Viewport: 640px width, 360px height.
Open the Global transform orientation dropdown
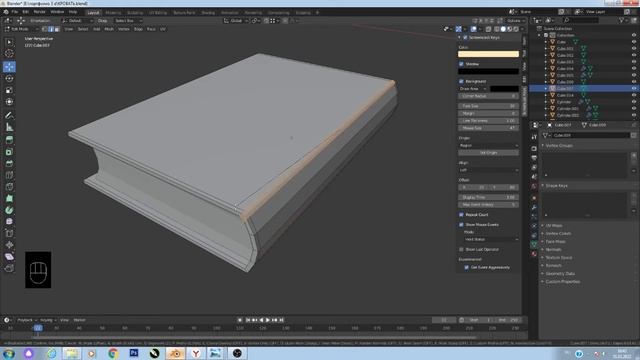[x=236, y=20]
